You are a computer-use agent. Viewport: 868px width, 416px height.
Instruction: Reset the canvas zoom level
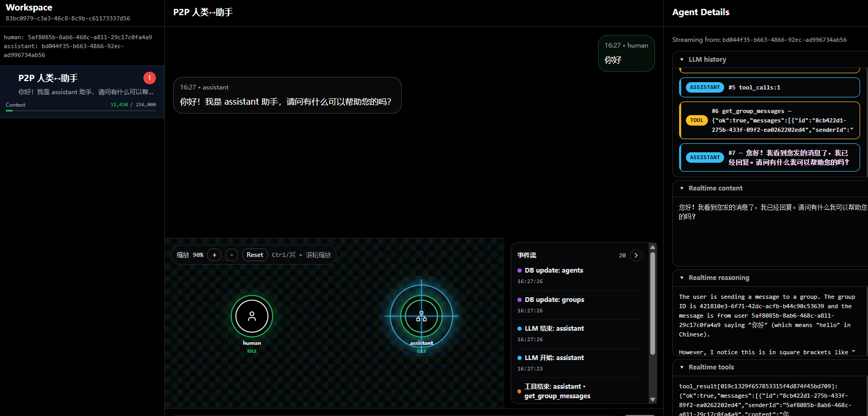(255, 255)
